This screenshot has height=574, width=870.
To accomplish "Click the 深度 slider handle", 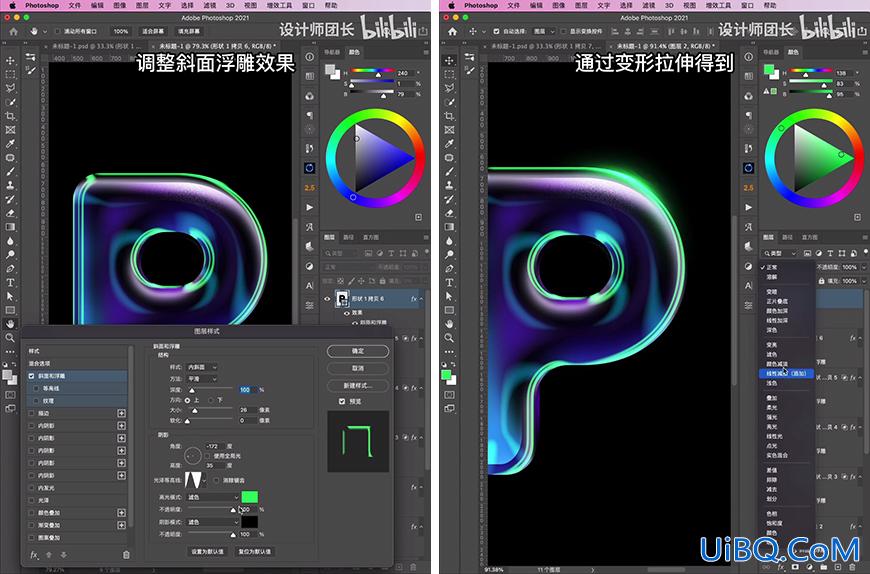I will click(191, 390).
